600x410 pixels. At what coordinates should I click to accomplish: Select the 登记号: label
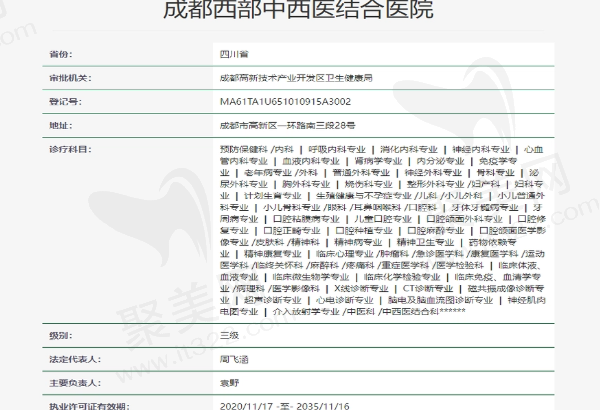[65, 102]
